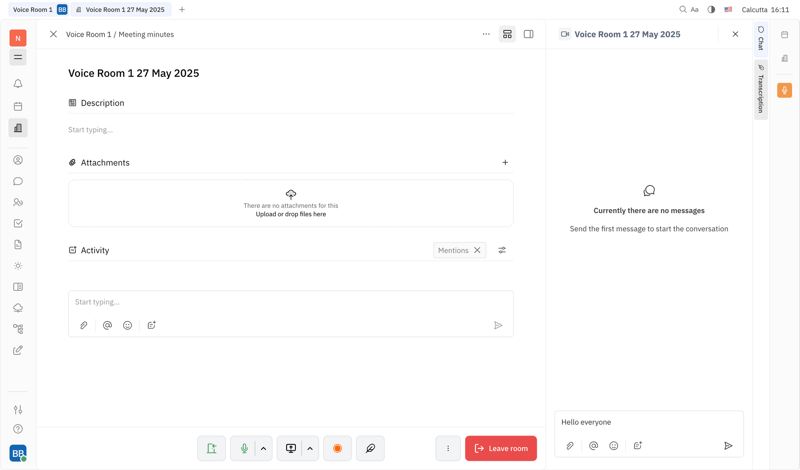Expand microphone options chevron

(x=263, y=448)
